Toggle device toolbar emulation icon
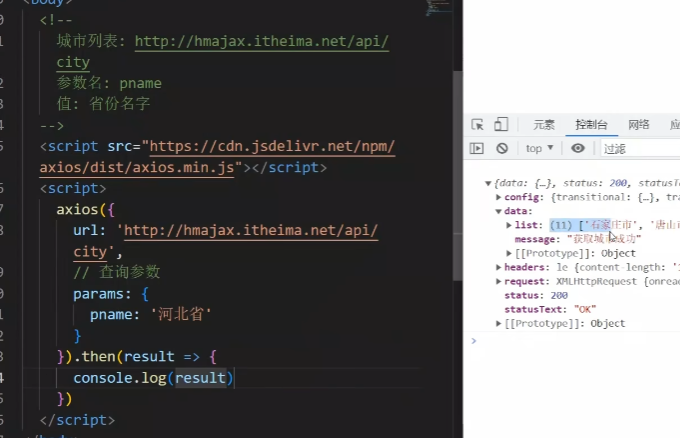Screen dimensions: 680x438 point(501,124)
